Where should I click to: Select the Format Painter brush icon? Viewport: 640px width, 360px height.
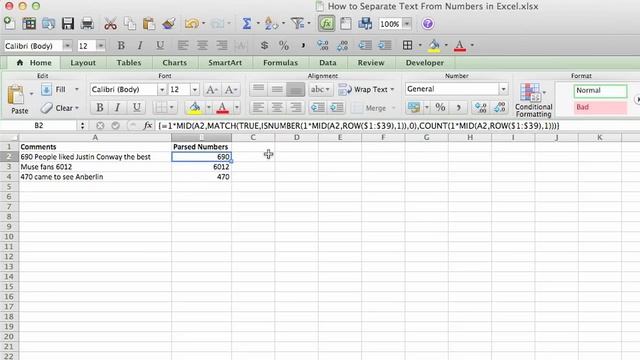point(168,24)
